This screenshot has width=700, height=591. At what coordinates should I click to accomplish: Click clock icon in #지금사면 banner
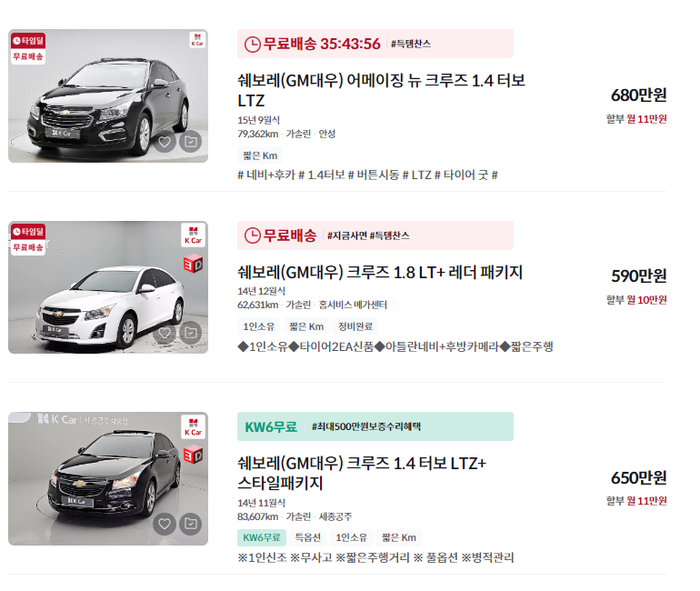point(252,235)
